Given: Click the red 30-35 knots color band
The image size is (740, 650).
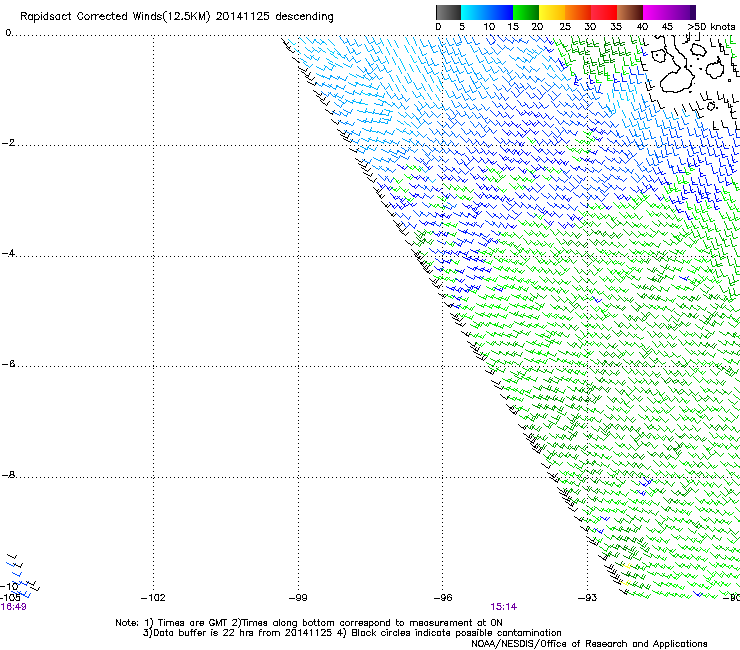Looking at the screenshot, I should (x=604, y=12).
